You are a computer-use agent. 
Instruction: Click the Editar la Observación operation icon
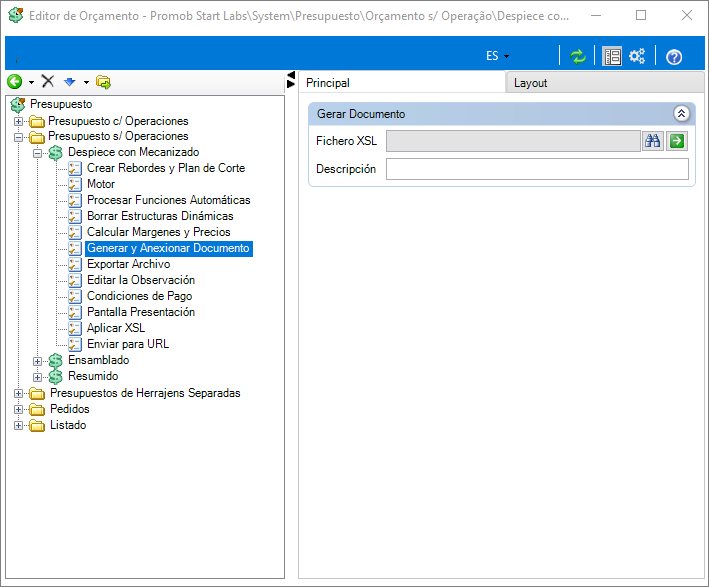coord(75,280)
